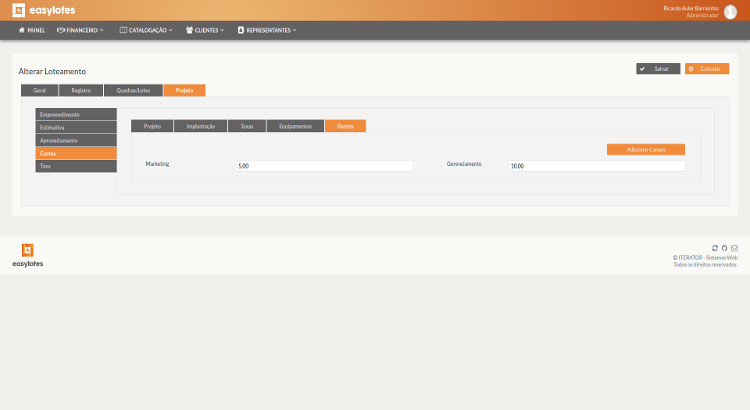Screen dimensions: 750x410
Task: Switch to the Geral tab
Action: (x=40, y=90)
